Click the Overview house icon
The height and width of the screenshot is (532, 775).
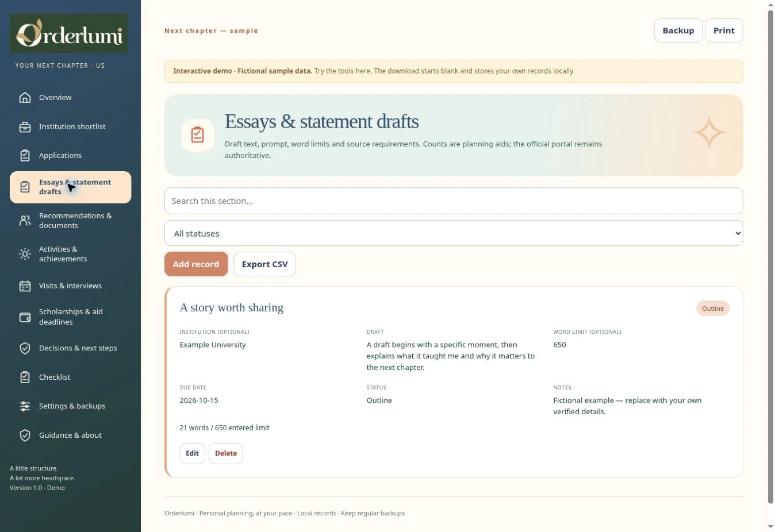[25, 98]
